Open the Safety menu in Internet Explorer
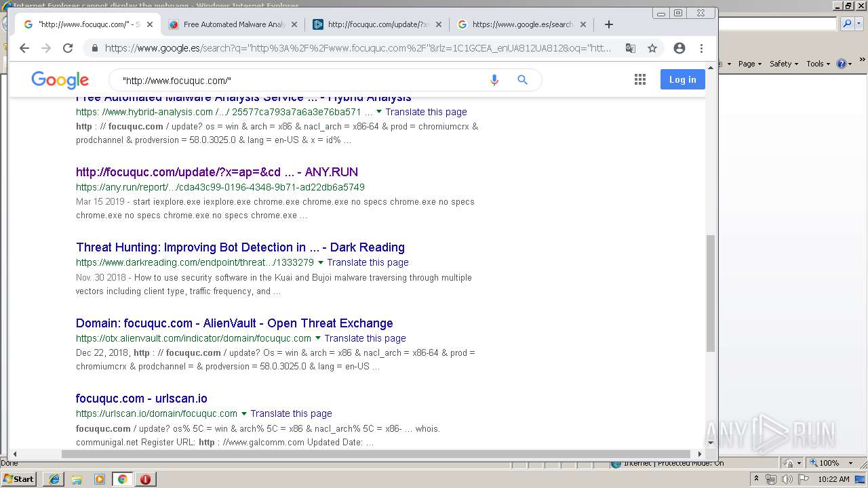868x488 pixels. pos(784,64)
